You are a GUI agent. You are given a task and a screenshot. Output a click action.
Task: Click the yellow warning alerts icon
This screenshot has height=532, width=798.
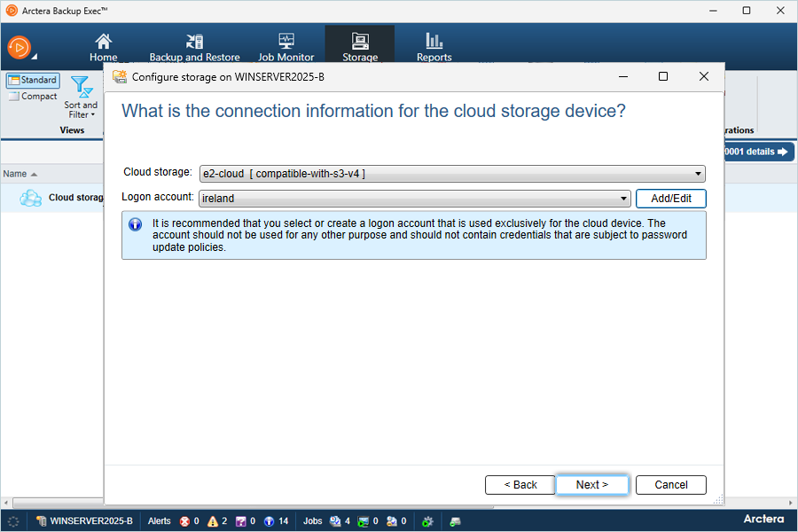[x=213, y=521]
